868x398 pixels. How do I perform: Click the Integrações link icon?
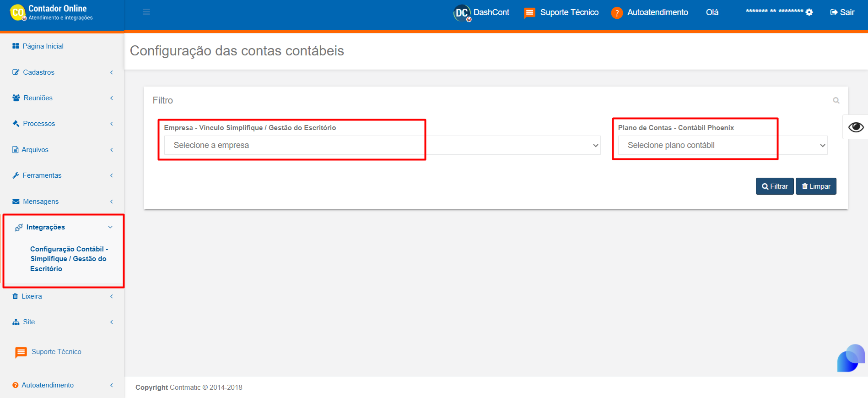pos(19,227)
